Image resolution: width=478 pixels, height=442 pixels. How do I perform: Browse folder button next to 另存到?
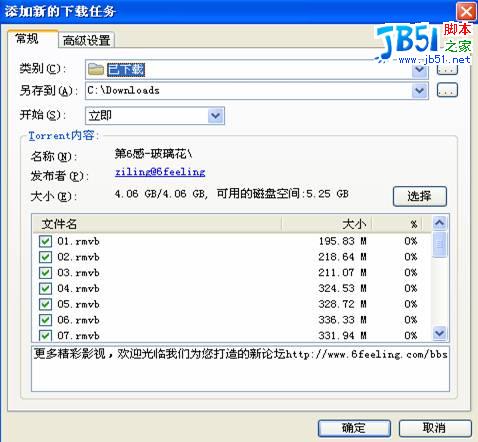tap(447, 90)
